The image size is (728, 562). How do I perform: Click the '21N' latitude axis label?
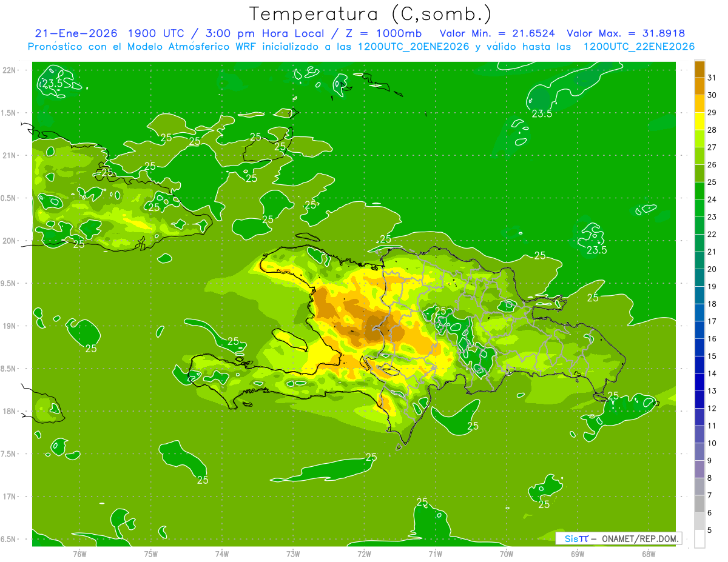pyautogui.click(x=10, y=155)
